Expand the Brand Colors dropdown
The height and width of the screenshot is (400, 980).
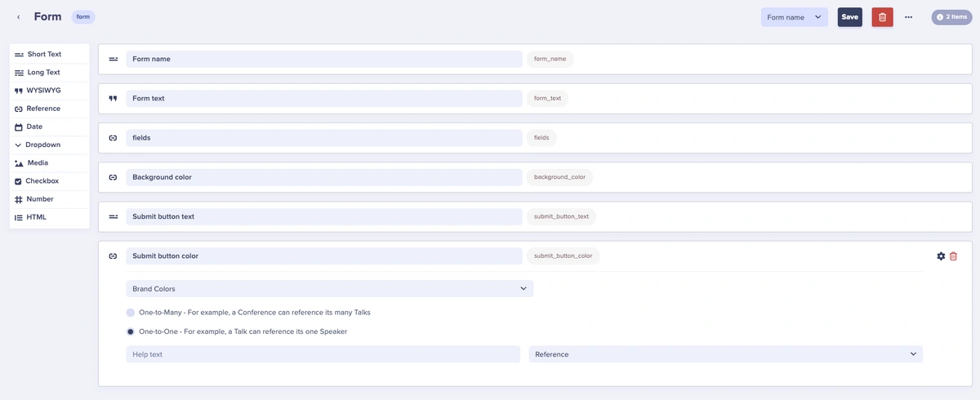tap(329, 289)
